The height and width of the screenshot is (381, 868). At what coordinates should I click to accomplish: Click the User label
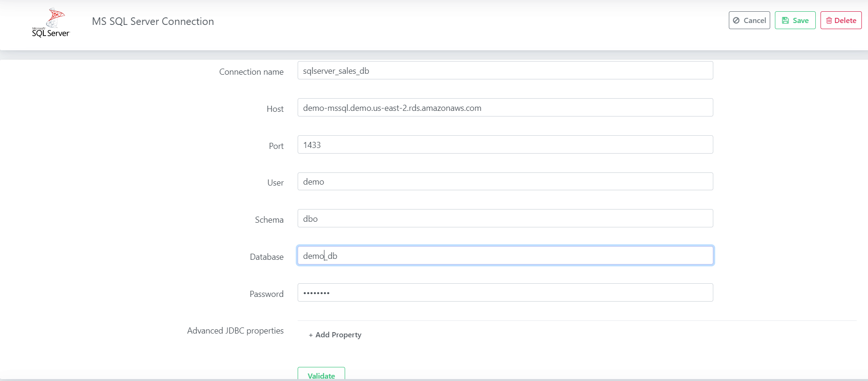275,183
